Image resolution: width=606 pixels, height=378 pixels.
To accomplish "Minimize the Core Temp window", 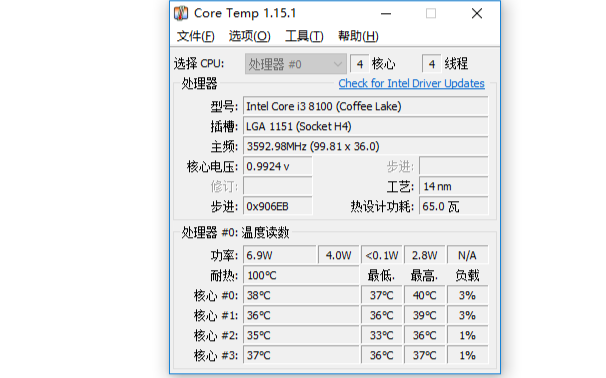I will coord(386,14).
